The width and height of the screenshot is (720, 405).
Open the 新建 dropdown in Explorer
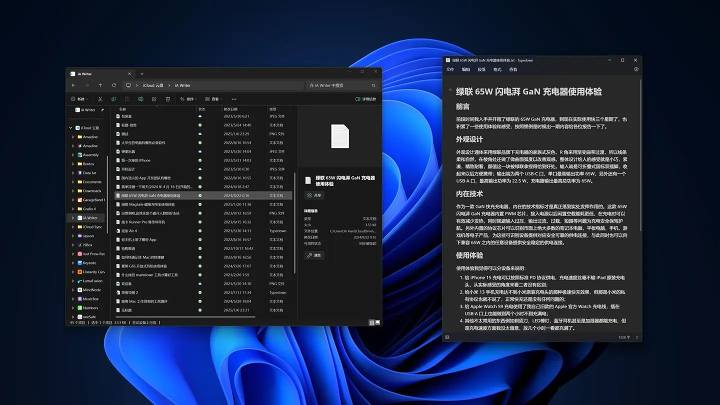point(79,99)
